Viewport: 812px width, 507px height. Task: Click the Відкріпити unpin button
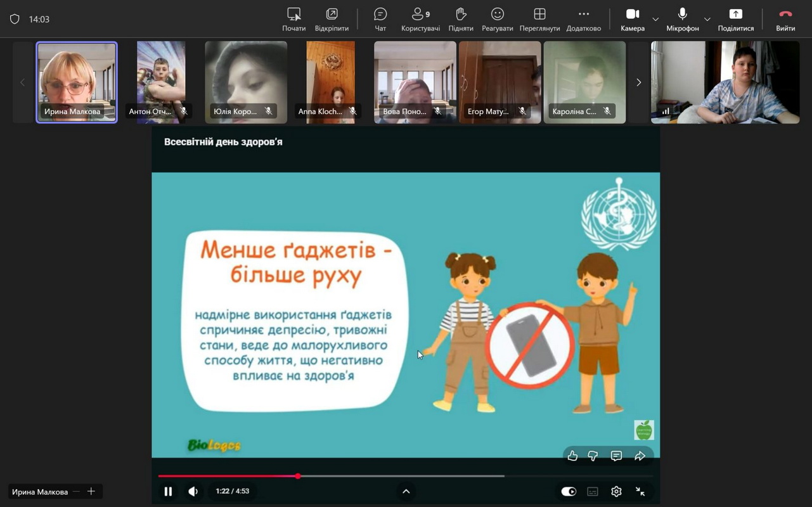[x=332, y=19]
